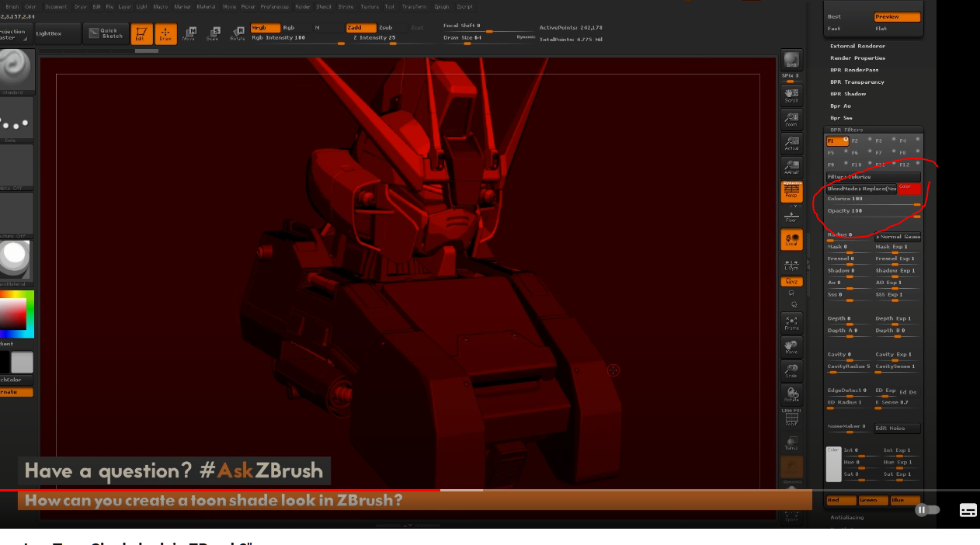Select BPR filter slot F1
This screenshot has width=980, height=545.
[x=836, y=141]
